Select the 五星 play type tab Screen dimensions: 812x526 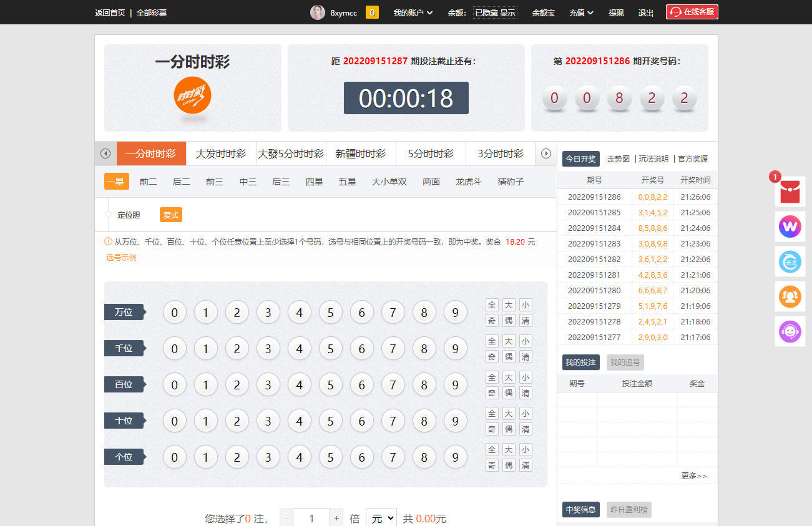[347, 182]
